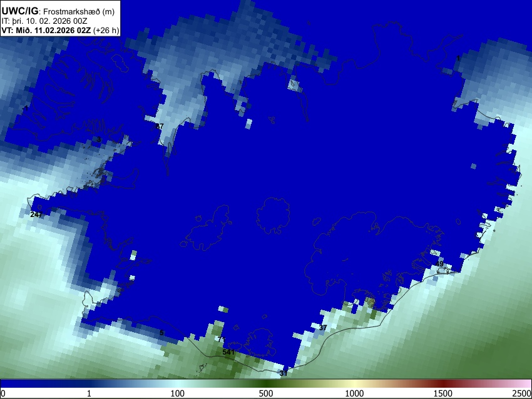The image size is (532, 399).
Task: Click the 3 value in the Westfjords
Action: (x=99, y=139)
